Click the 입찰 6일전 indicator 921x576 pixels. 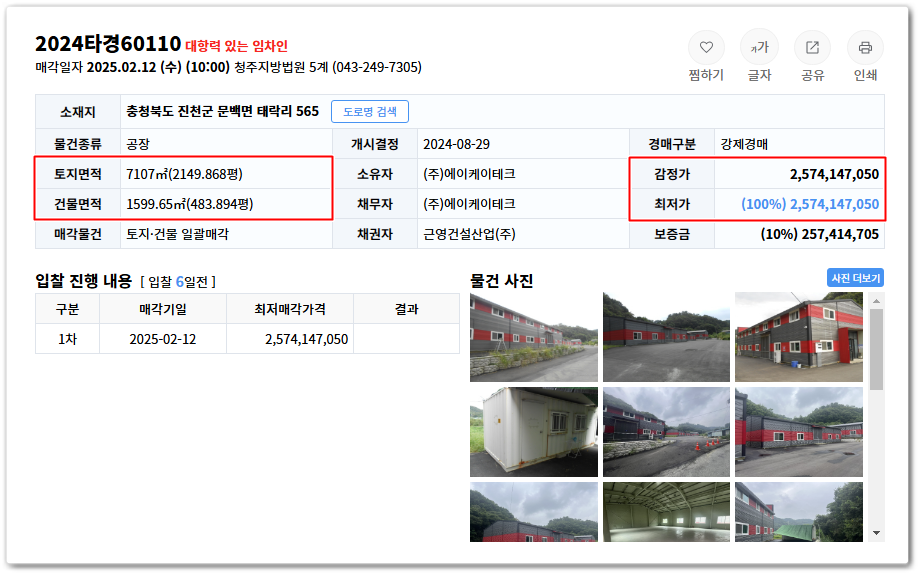(x=178, y=282)
